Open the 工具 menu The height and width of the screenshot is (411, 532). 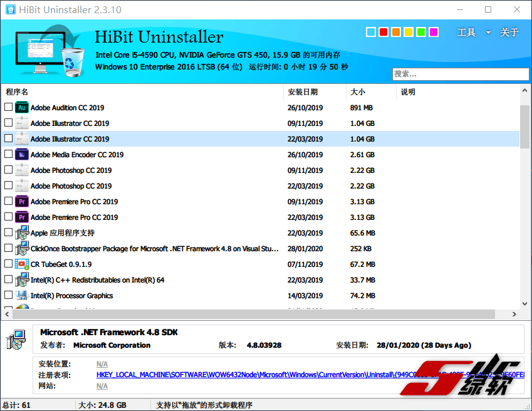[x=466, y=33]
